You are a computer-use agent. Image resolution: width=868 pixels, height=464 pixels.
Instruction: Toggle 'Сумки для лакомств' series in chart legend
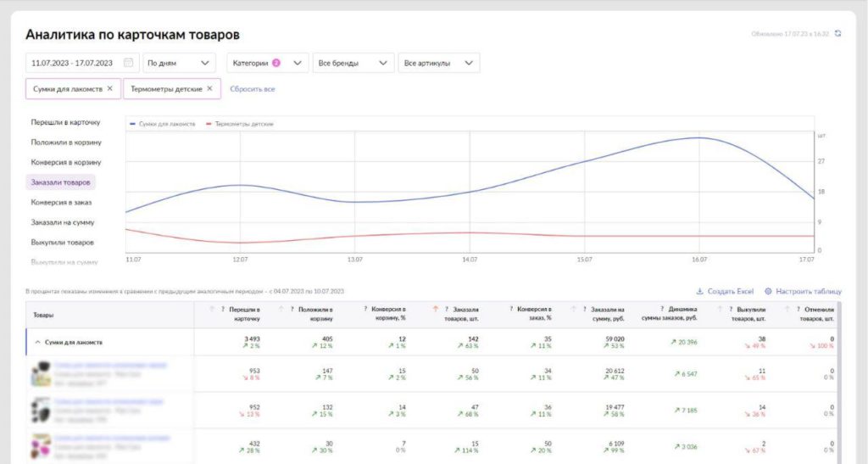click(163, 124)
